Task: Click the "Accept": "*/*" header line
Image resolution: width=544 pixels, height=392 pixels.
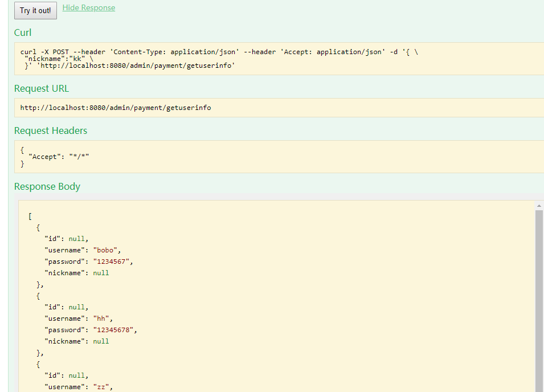Action: (x=59, y=157)
